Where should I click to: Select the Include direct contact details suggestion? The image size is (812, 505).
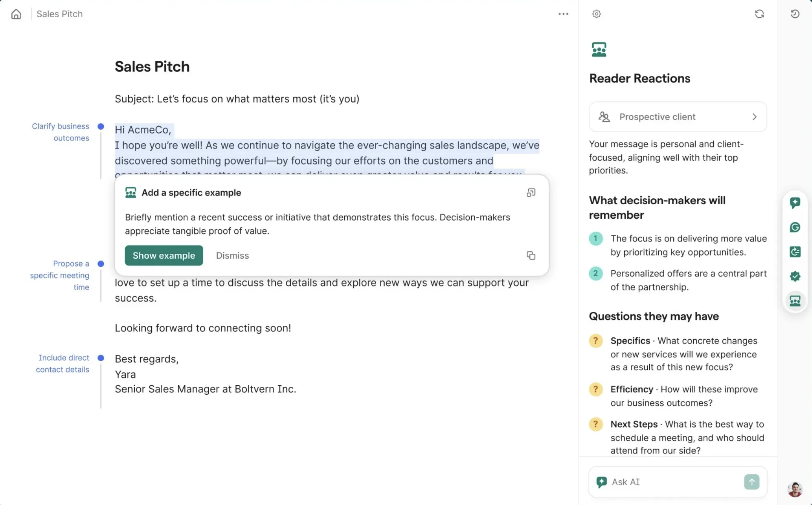point(63,364)
